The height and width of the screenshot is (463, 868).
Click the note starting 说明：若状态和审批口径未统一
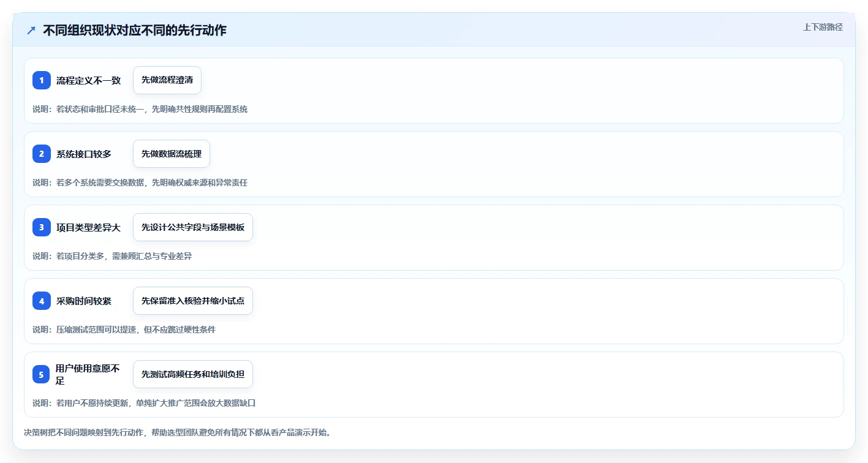(140, 109)
